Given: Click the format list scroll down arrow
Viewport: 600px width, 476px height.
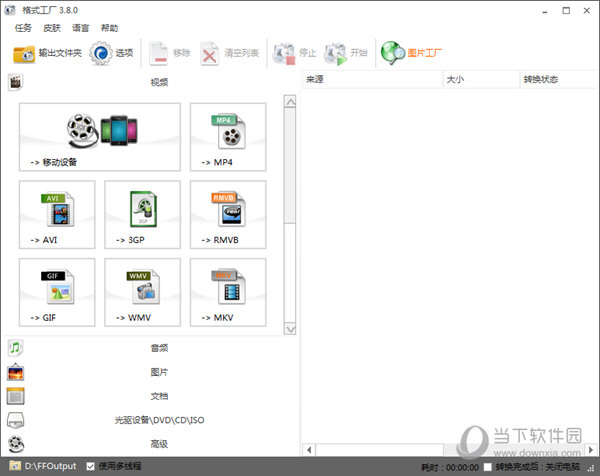Looking at the screenshot, I should [290, 329].
